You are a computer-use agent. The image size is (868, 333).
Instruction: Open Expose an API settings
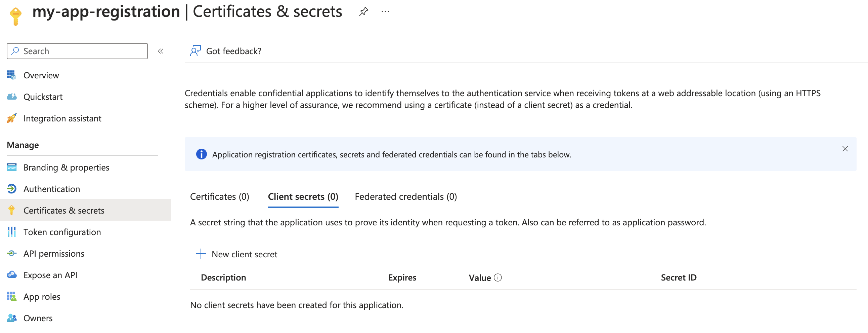[x=50, y=275]
